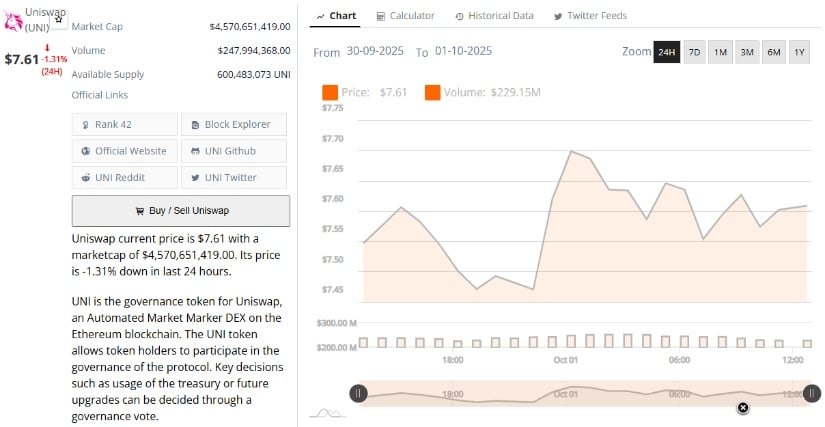
Task: Open the To date picker field
Action: tap(463, 52)
